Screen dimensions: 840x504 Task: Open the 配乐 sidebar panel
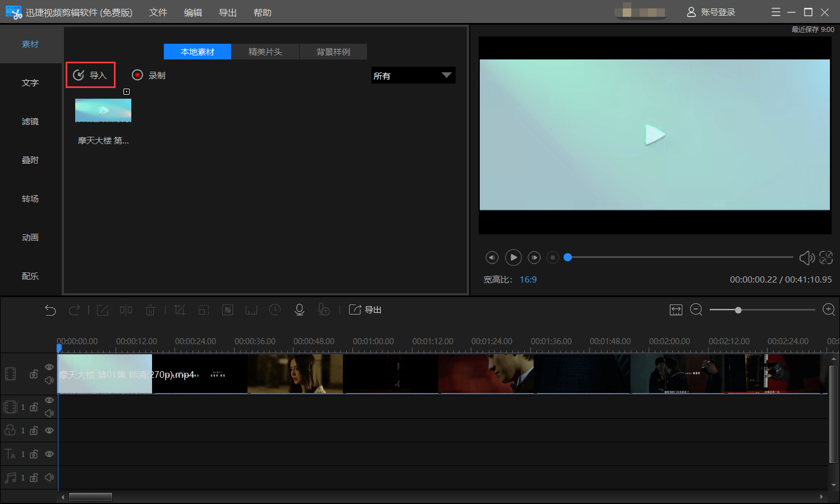click(x=30, y=276)
